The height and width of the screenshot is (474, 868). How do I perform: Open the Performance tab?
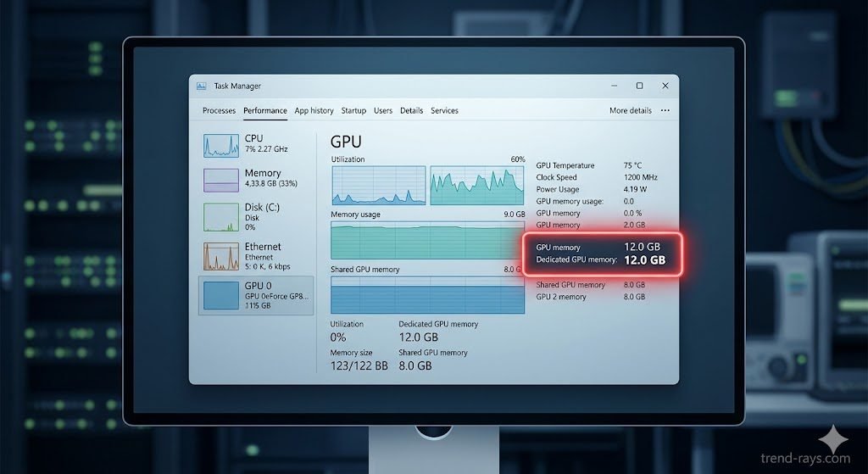265,111
